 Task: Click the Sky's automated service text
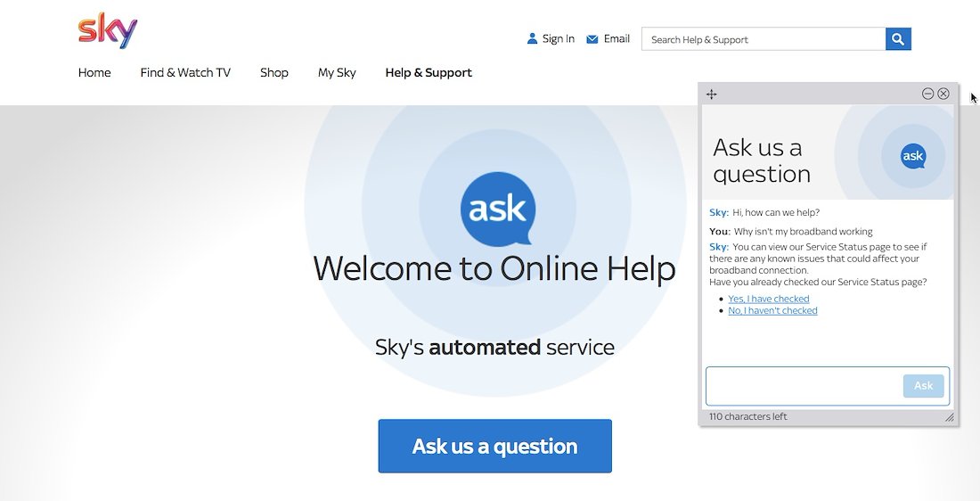click(494, 347)
